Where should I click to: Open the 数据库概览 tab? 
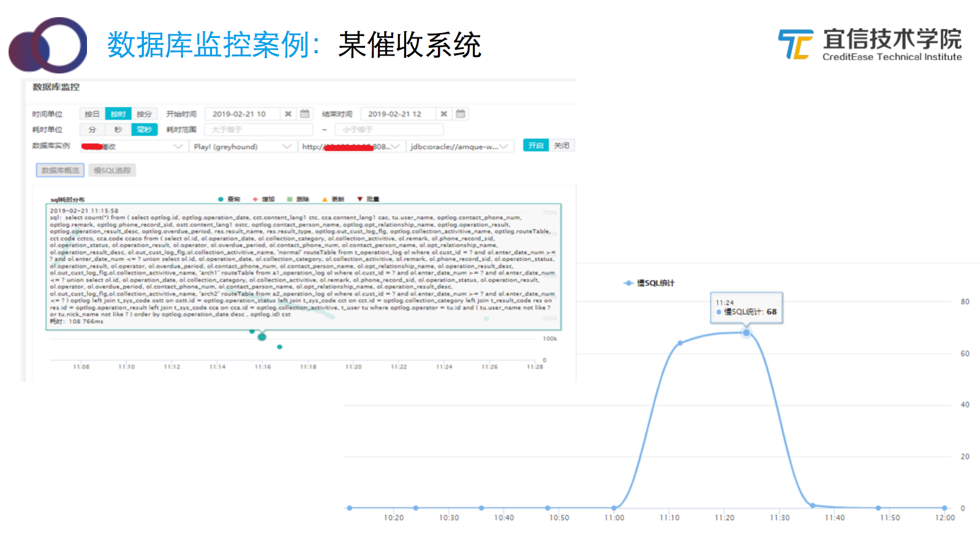[x=60, y=170]
